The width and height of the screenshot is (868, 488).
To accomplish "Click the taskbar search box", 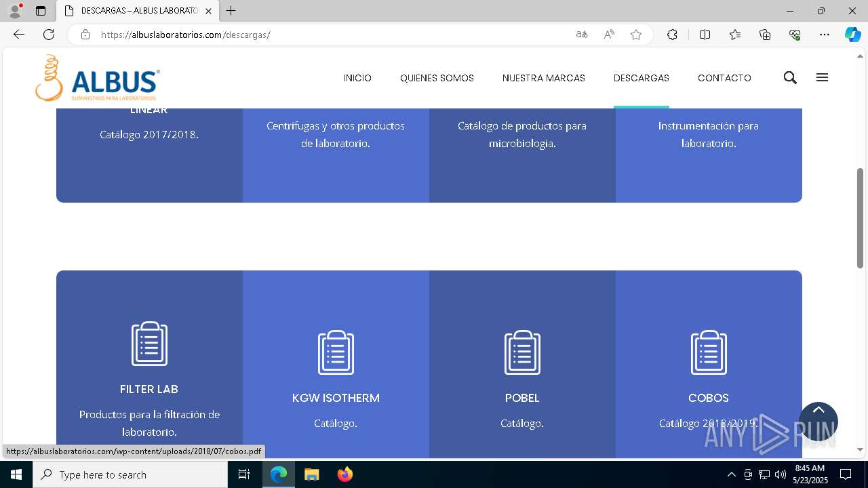I will 130,474.
